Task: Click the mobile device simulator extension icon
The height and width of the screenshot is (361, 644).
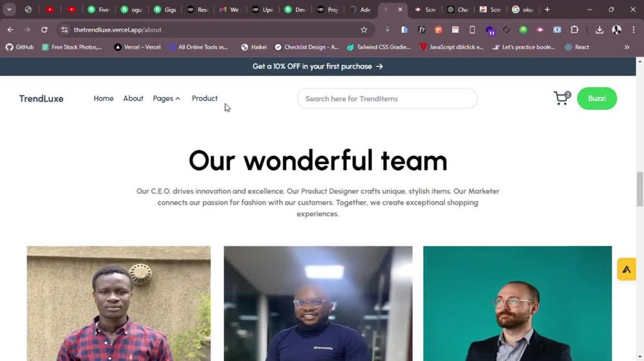Action: click(472, 30)
